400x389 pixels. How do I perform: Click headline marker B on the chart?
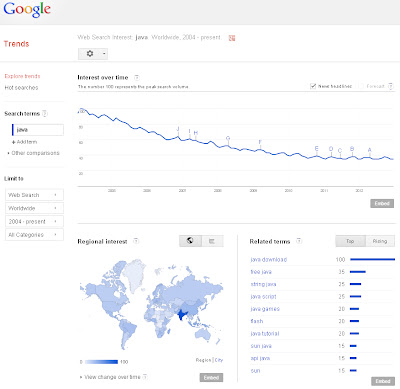click(x=352, y=149)
